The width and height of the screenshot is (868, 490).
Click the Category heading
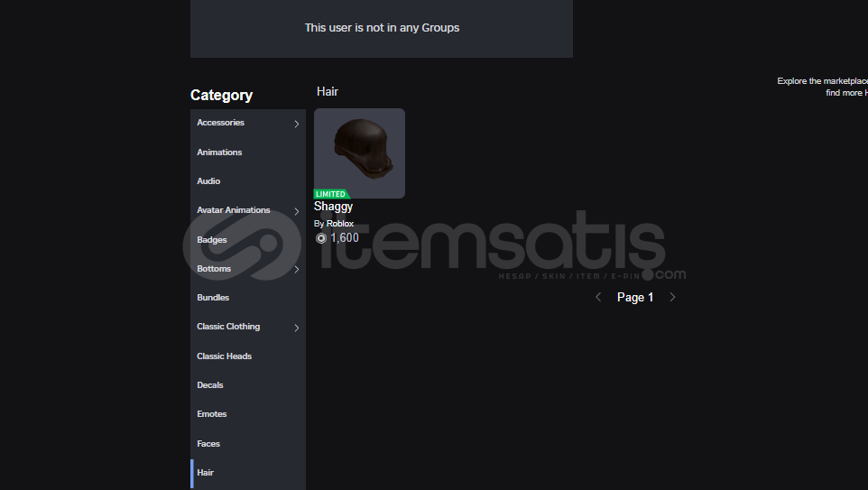coord(221,96)
